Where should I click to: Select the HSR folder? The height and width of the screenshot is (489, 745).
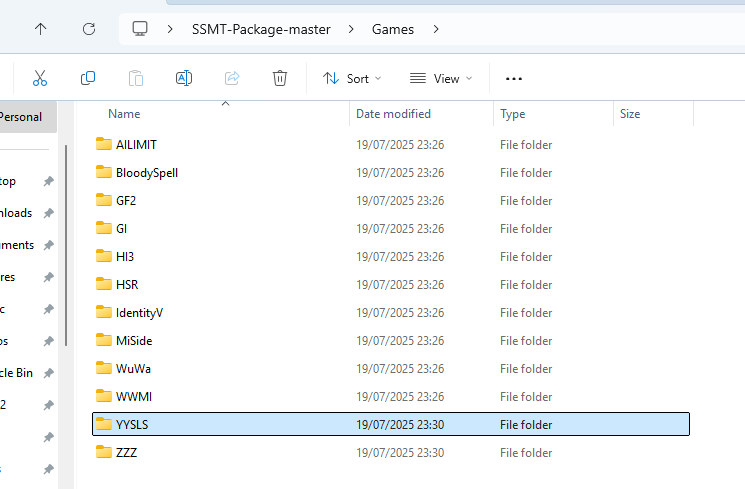(391, 285)
